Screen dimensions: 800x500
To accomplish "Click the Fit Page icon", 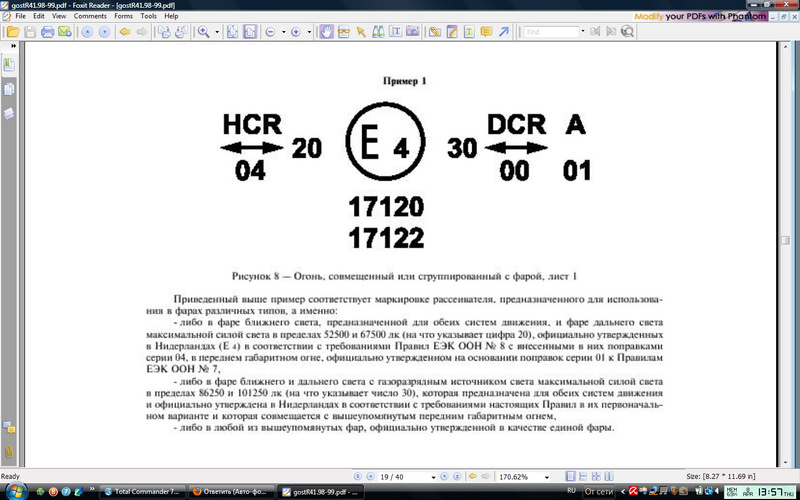I will (x=233, y=32).
